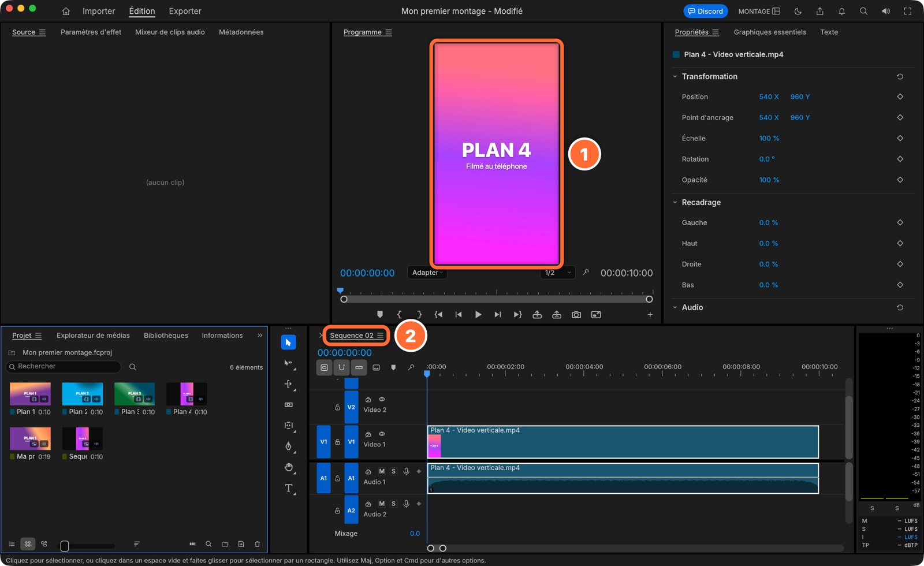Switch to the Exporter tab
The height and width of the screenshot is (566, 924).
(185, 11)
